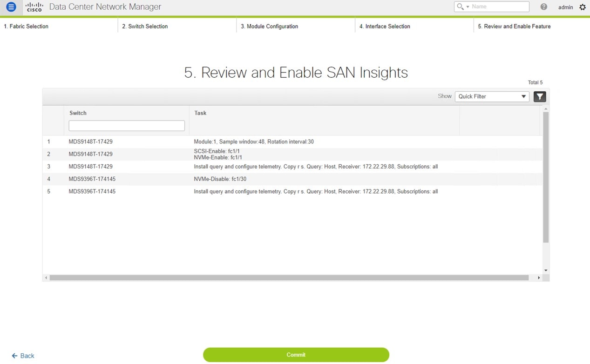590x364 pixels.
Task: Click the Review and Enable SAN Insights heading
Action: [x=296, y=73]
